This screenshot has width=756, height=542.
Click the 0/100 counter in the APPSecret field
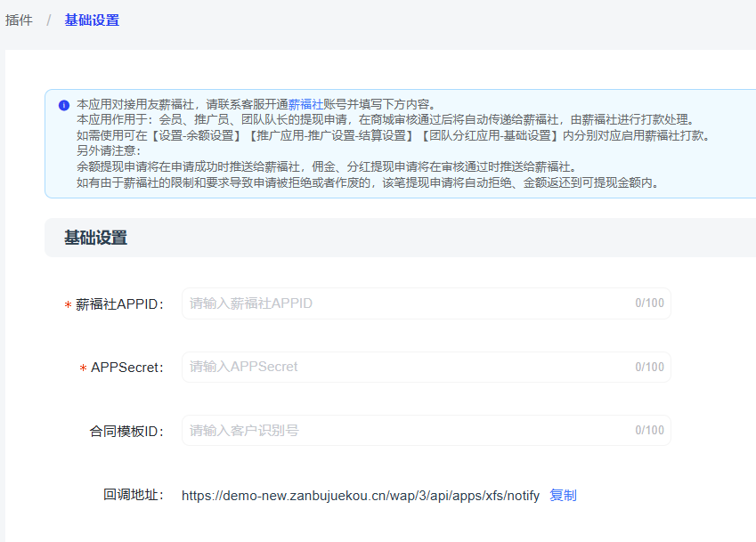tap(649, 367)
